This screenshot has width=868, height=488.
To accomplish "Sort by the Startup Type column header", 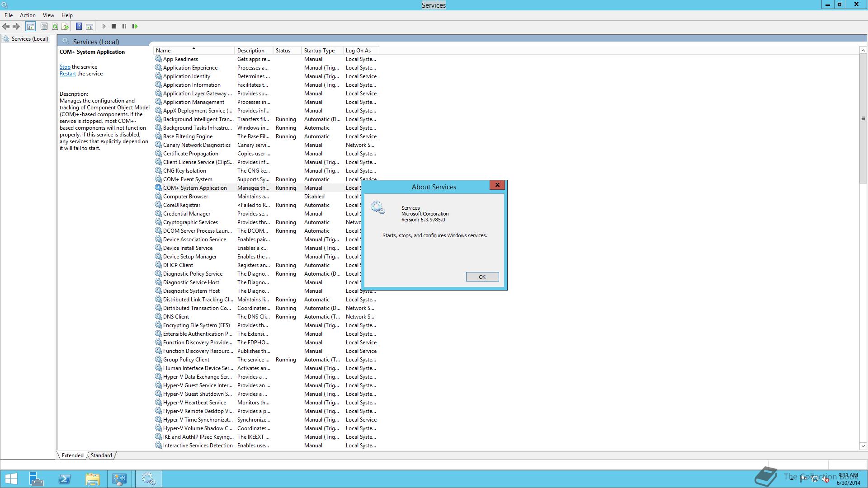I will coord(321,50).
